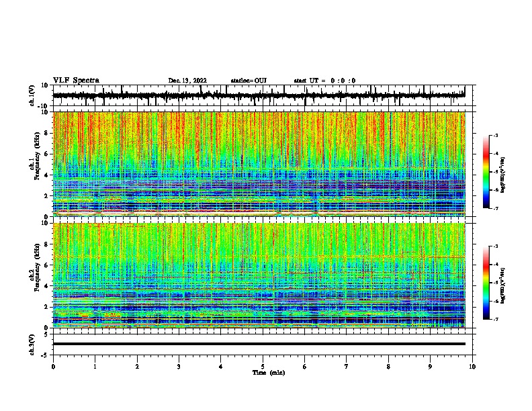Screen dimensions: 532x411
Task: Click the "ch.1(V)" waveform axis label
Action: coord(32,95)
